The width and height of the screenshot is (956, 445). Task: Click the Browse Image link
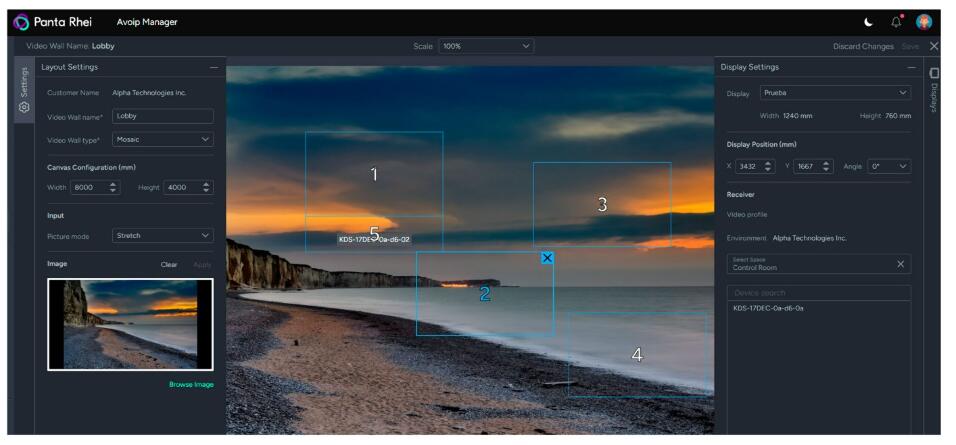tap(191, 385)
